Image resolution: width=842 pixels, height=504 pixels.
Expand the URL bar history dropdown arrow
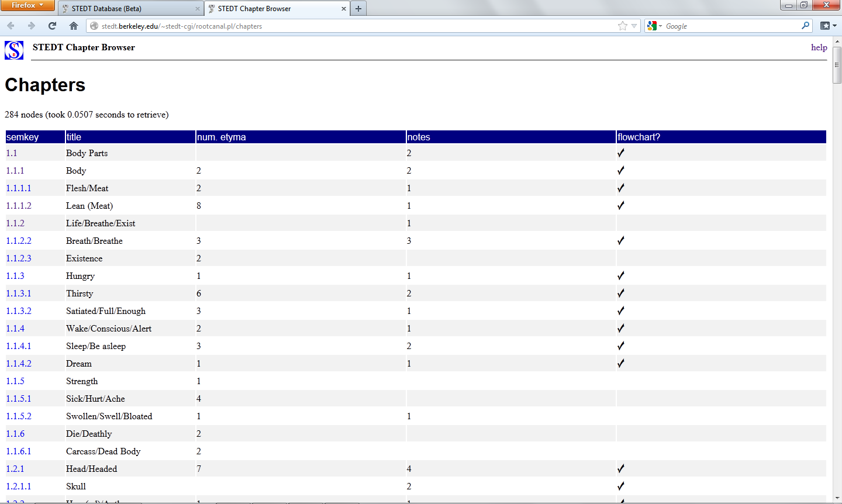(634, 26)
